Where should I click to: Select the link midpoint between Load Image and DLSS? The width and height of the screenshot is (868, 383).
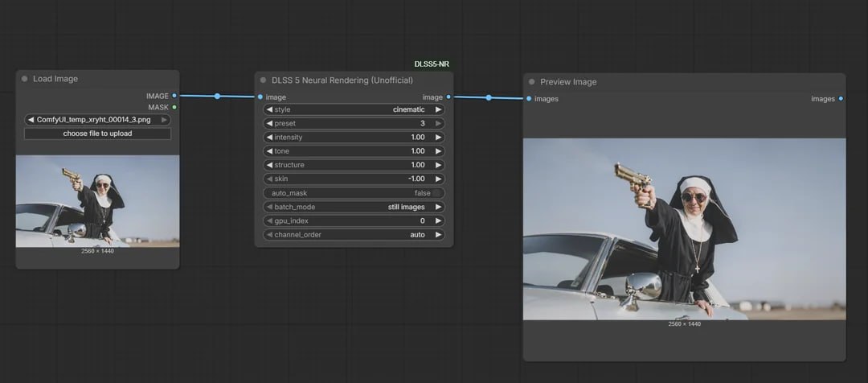[x=217, y=97]
